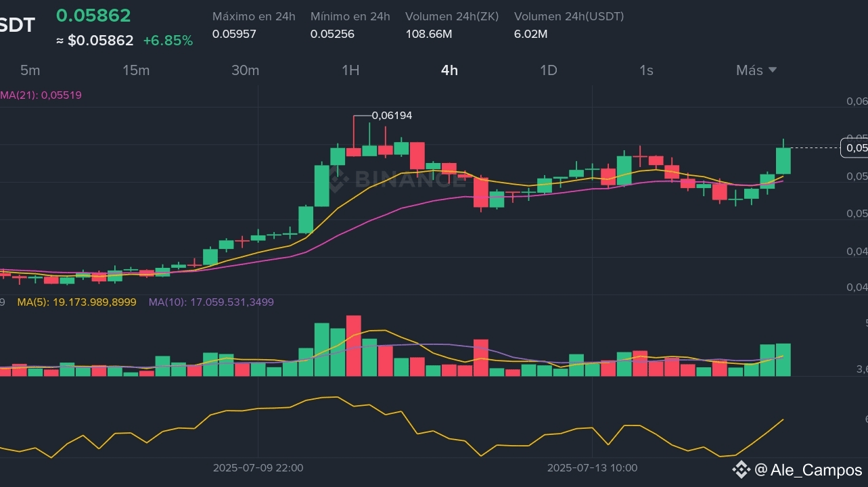Screen dimensions: 868x487
Task: Click the 2025-07-13 10:00 date label
Action: pyautogui.click(x=592, y=467)
